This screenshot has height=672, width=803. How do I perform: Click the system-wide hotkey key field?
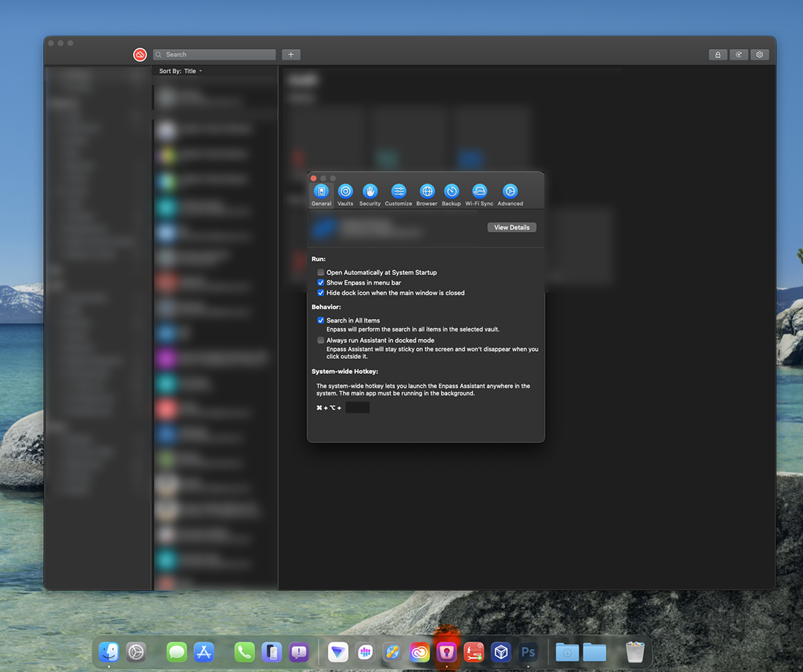click(357, 408)
